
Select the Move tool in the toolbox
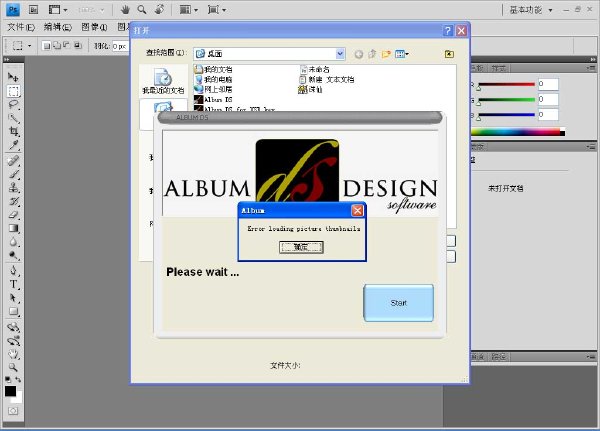click(x=13, y=77)
